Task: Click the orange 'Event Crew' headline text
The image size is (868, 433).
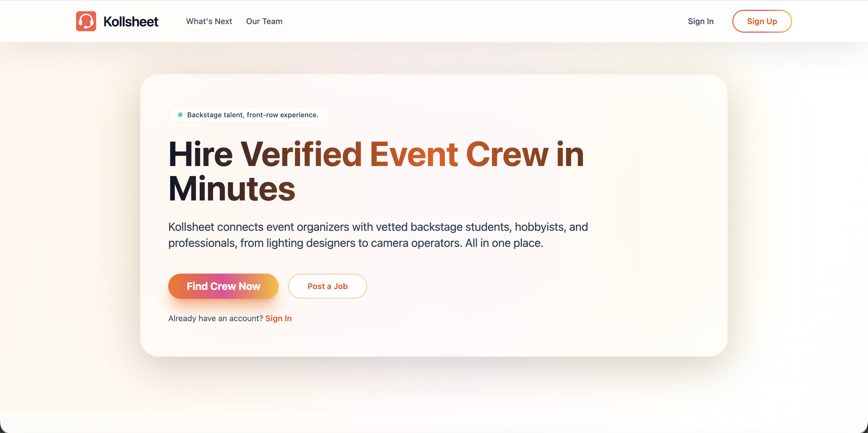Action: [x=459, y=154]
